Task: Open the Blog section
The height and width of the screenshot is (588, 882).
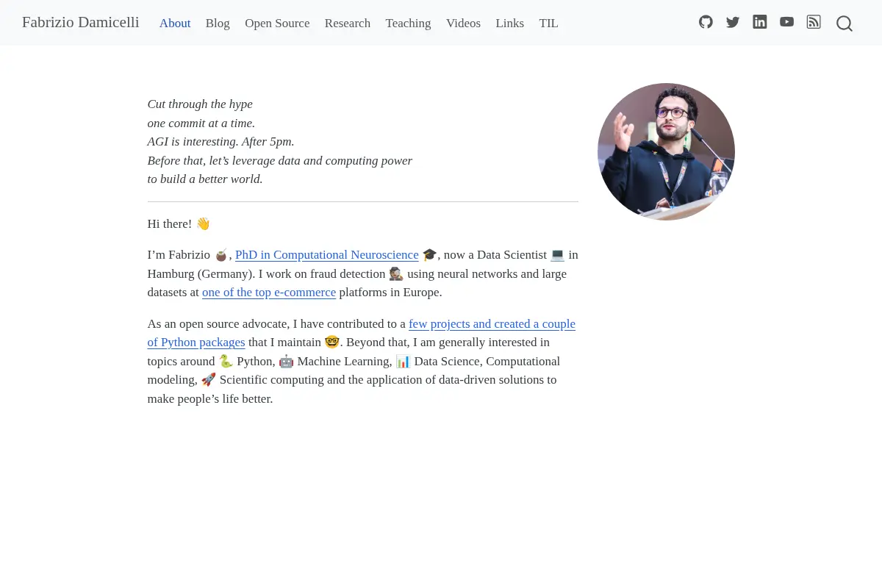Action: [x=218, y=23]
